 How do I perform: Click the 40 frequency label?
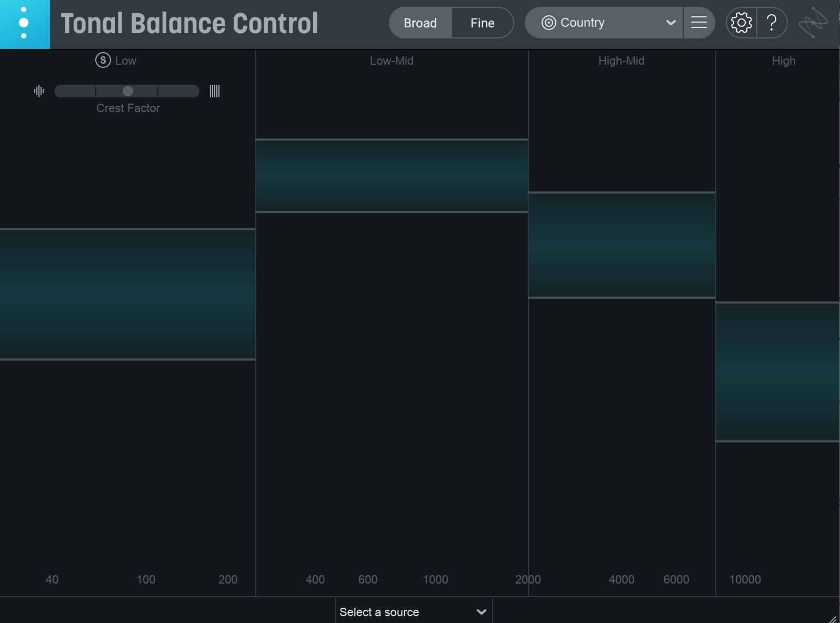pyautogui.click(x=52, y=579)
